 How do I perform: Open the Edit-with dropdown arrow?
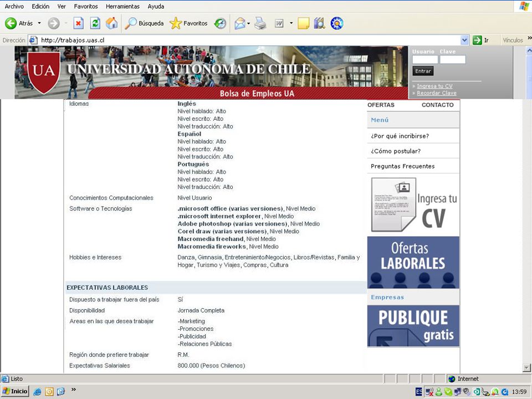click(291, 23)
